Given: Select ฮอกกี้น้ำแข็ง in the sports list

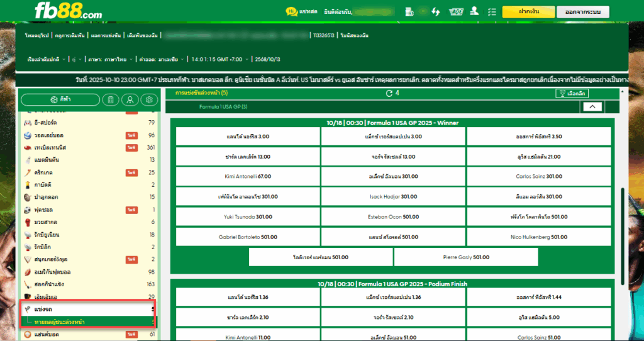Looking at the screenshot, I should coord(89,284).
